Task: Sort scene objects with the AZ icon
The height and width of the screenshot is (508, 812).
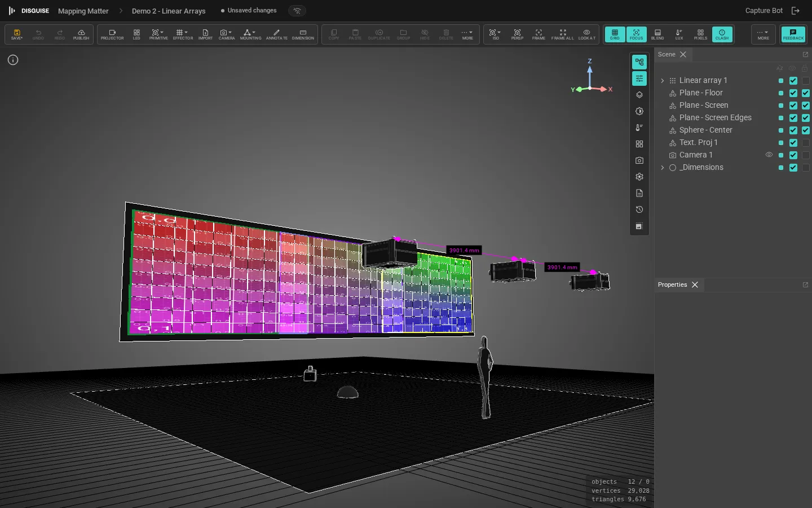Action: point(780,68)
